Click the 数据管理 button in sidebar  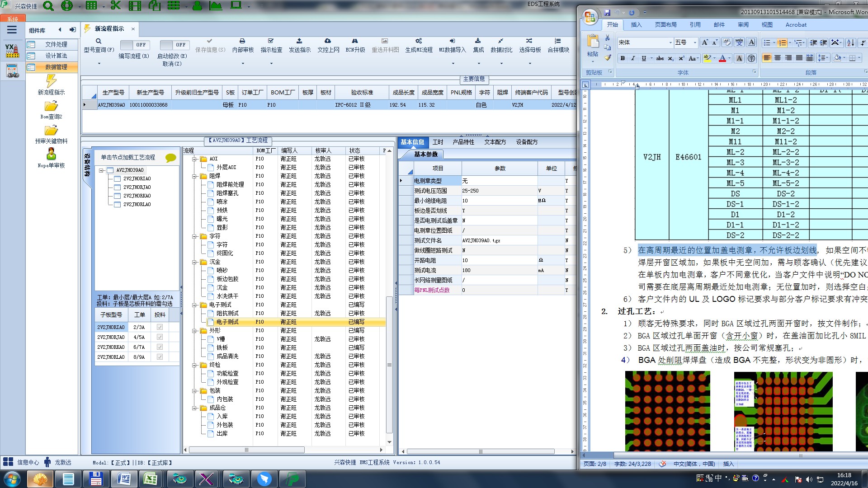click(56, 67)
